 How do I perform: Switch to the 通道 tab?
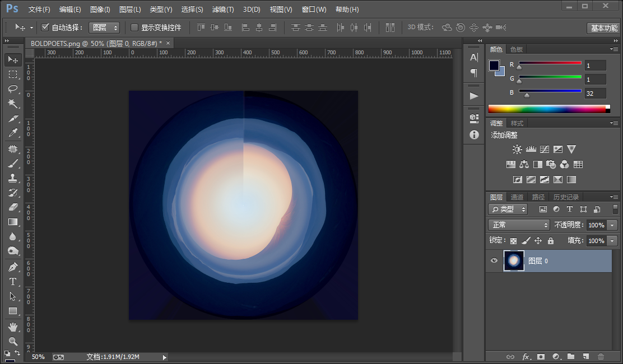[517, 197]
